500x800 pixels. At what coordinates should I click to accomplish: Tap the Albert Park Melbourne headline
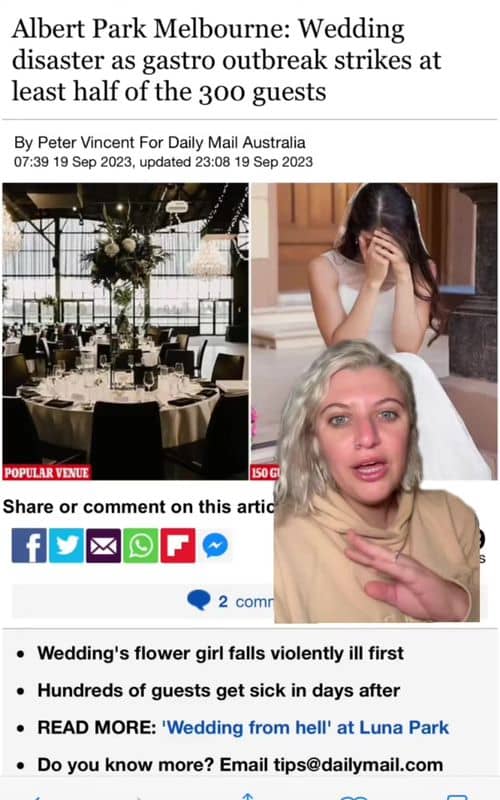coord(226,60)
